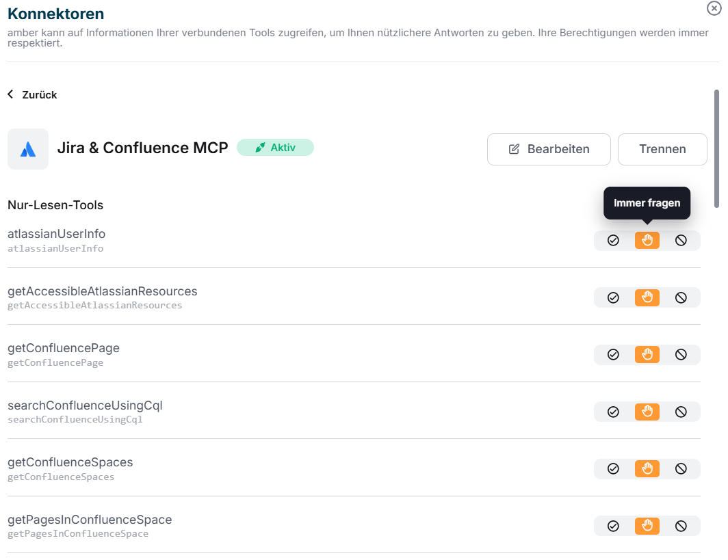Block getAccessibleAtlassianResources tool
The width and height of the screenshot is (728, 560).
[x=681, y=297]
